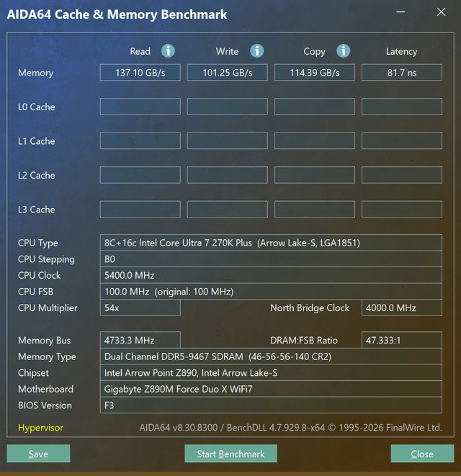Click DRAM:FSB Ratio value 47.333:1

click(x=402, y=340)
